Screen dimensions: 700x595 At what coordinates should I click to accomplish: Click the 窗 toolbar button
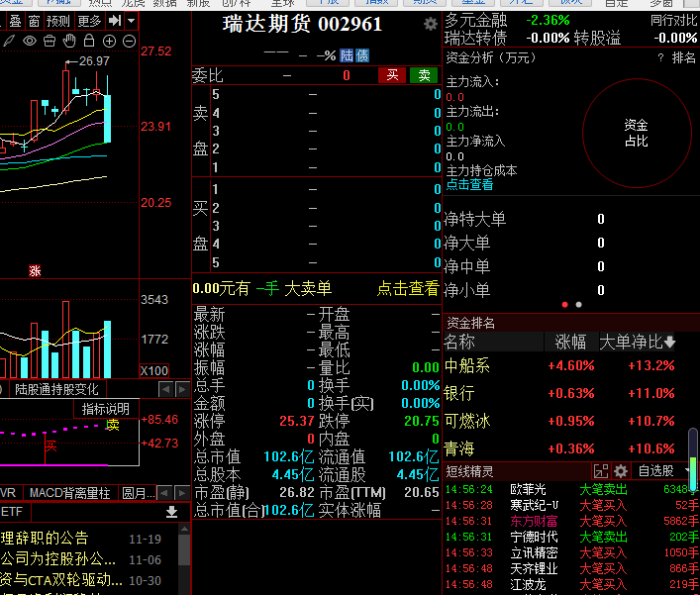tap(34, 21)
